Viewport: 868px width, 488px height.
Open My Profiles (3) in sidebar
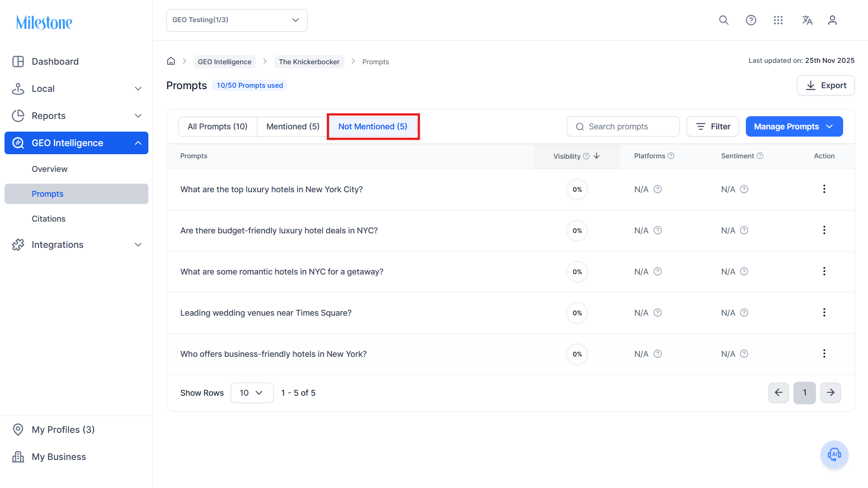(76, 430)
